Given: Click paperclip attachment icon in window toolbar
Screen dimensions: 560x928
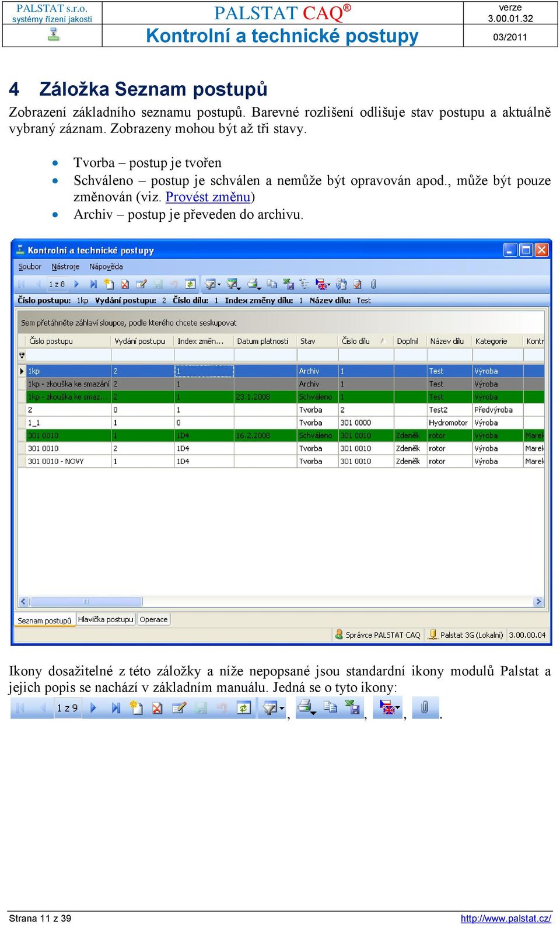Looking at the screenshot, I should coord(373,284).
